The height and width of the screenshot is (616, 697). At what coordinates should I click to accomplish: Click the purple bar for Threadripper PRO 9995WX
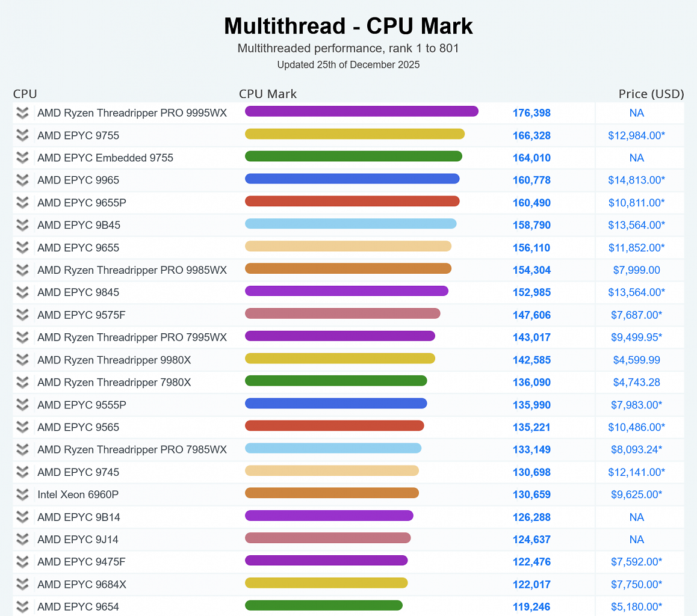361,111
